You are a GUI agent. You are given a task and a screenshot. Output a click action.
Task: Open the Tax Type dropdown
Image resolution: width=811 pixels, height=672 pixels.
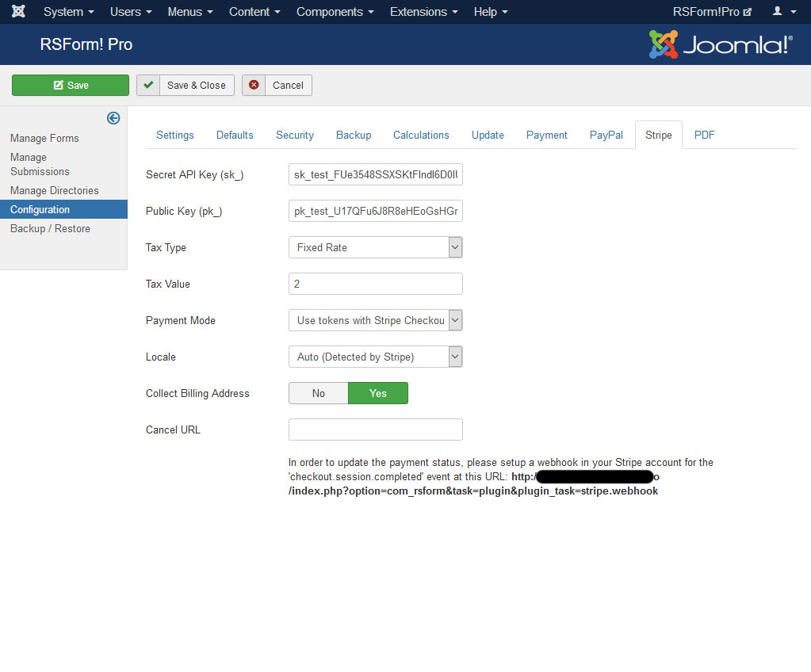(x=376, y=247)
